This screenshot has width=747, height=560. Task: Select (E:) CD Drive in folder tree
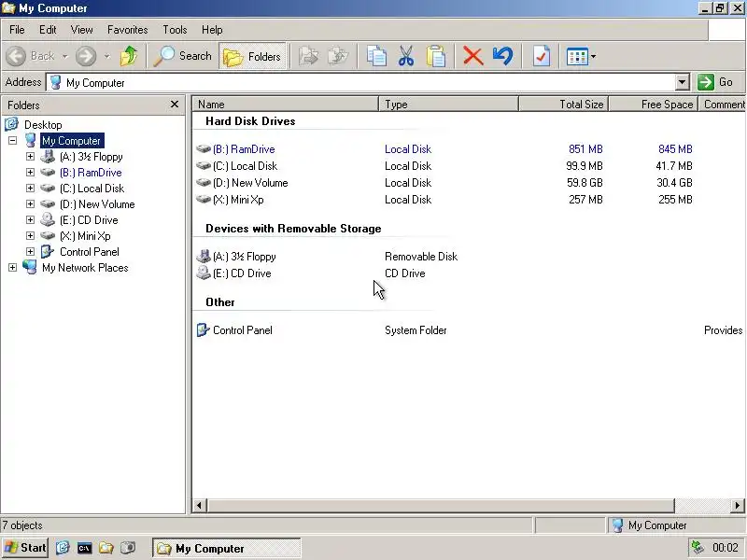click(89, 220)
